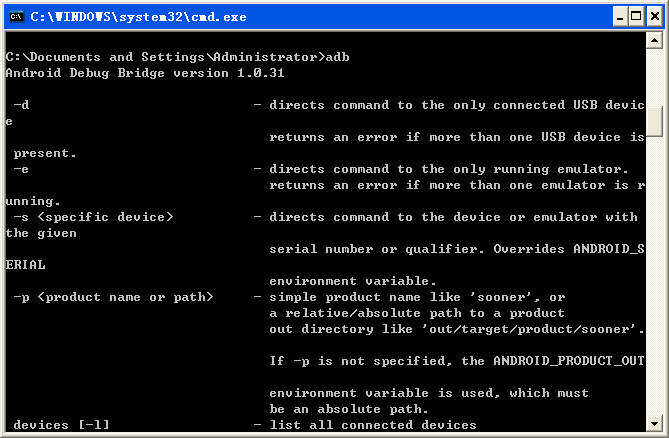Click the -d option text
The height and width of the screenshot is (438, 669).
[x=21, y=105]
